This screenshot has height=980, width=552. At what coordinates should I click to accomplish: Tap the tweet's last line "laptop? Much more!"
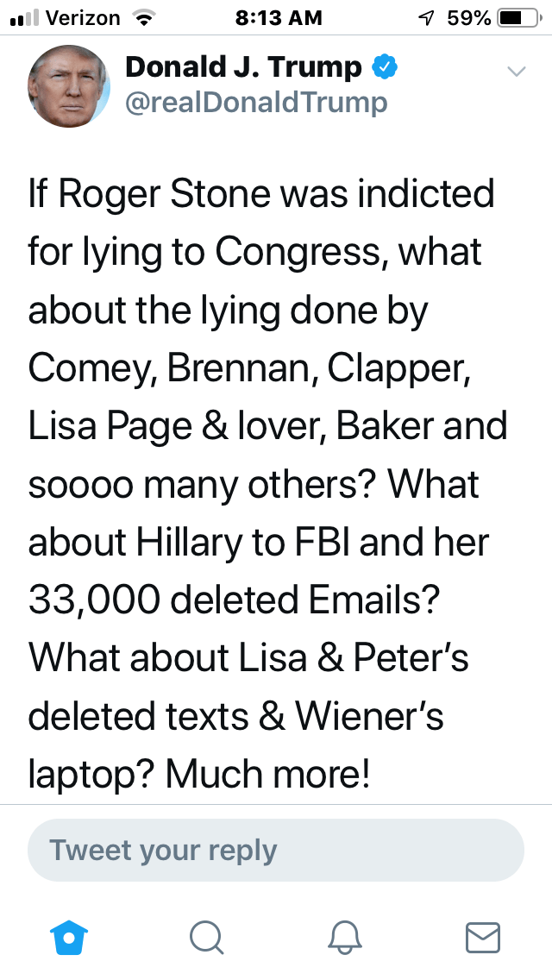(200, 774)
